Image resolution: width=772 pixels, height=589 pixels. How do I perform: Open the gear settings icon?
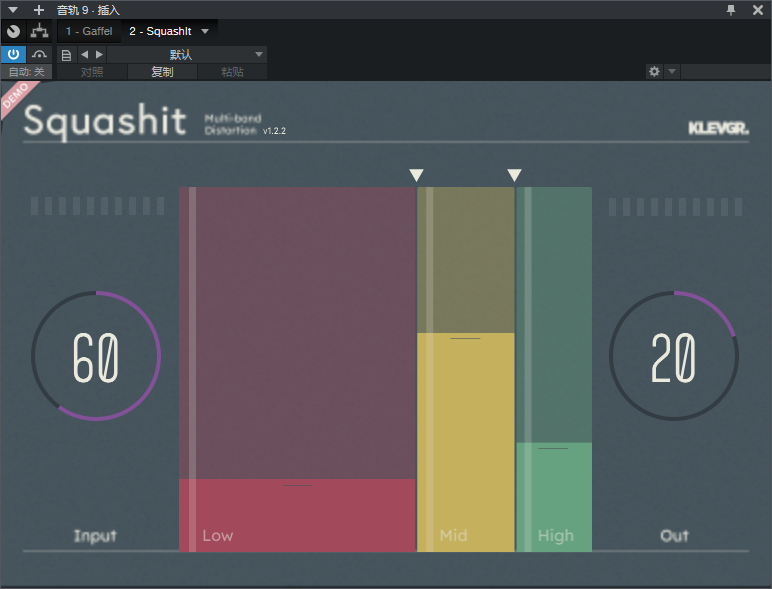[x=654, y=71]
